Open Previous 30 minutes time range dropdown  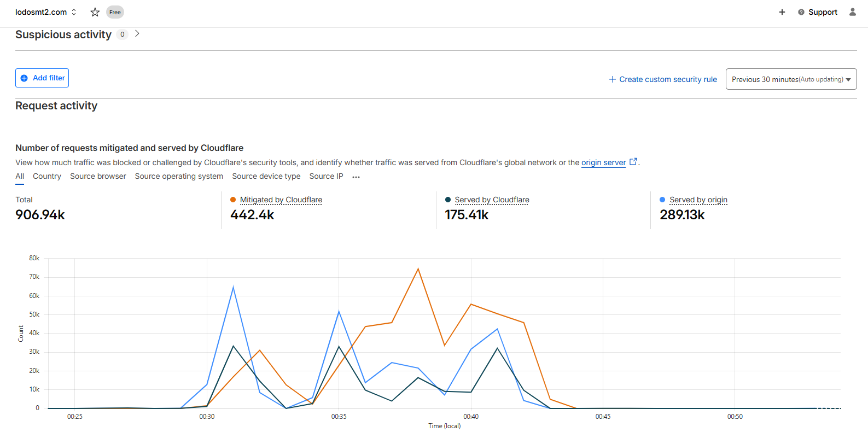point(791,79)
